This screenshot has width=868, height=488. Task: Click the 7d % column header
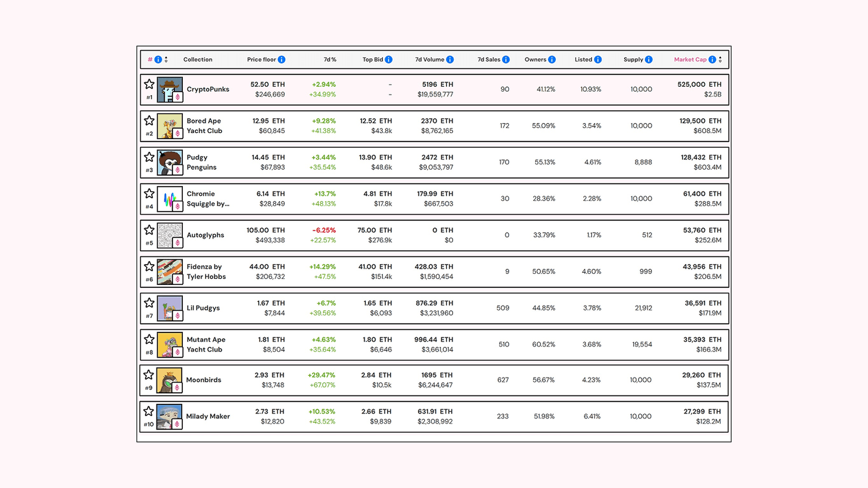330,59
